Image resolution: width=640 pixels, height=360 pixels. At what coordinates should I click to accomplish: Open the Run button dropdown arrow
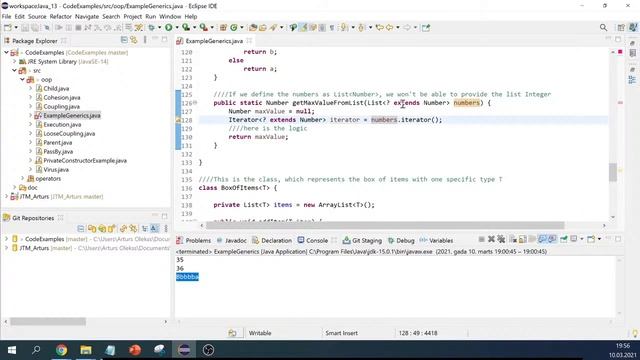(177, 27)
